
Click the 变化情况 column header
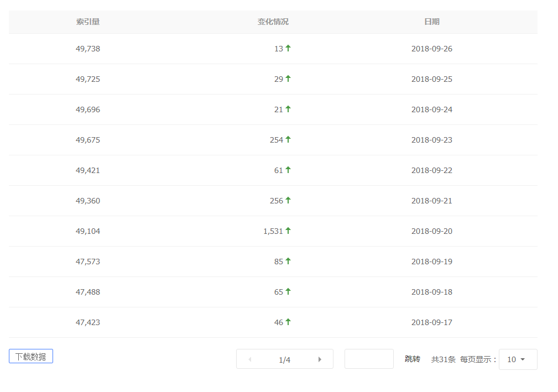[x=273, y=22]
